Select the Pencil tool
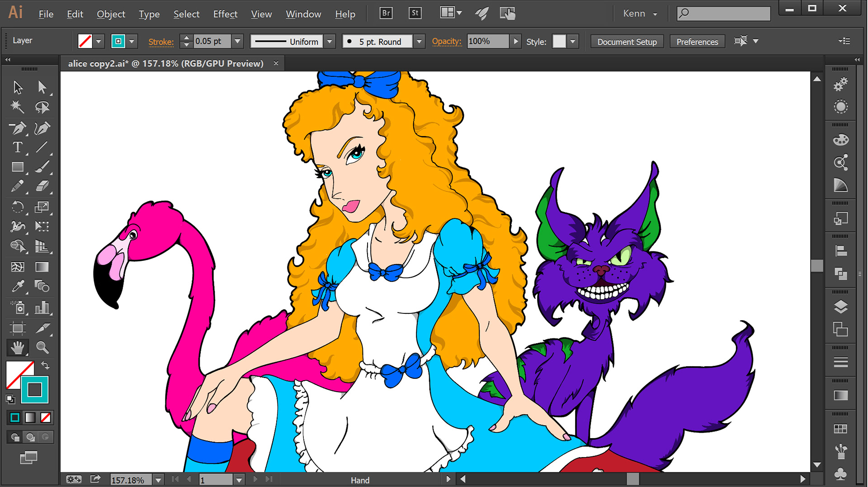This screenshot has width=868, height=487. [x=18, y=186]
